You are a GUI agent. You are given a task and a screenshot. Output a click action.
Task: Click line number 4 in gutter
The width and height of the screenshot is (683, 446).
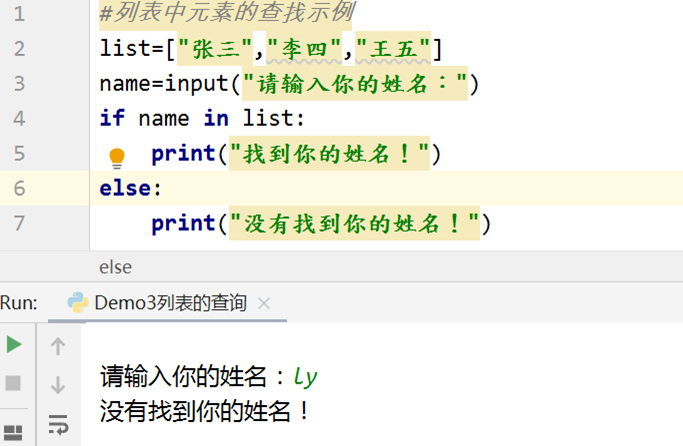19,118
